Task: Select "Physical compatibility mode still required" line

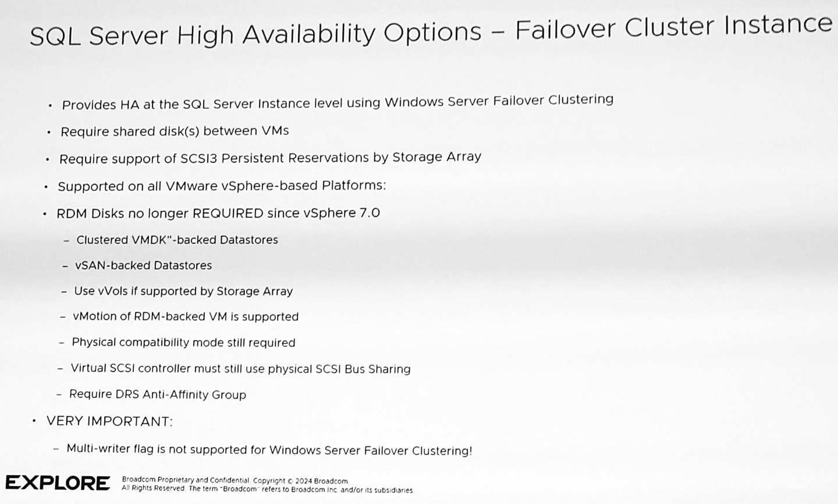Action: tap(183, 342)
